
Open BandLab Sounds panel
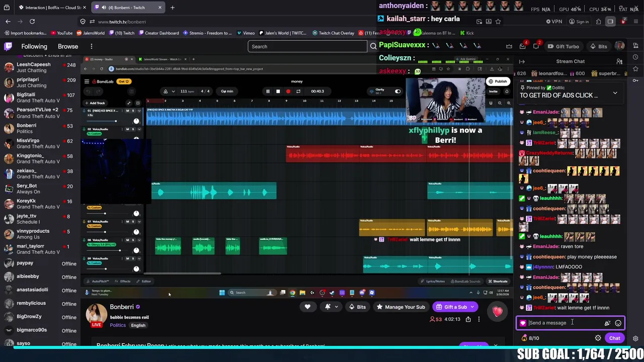466,282
